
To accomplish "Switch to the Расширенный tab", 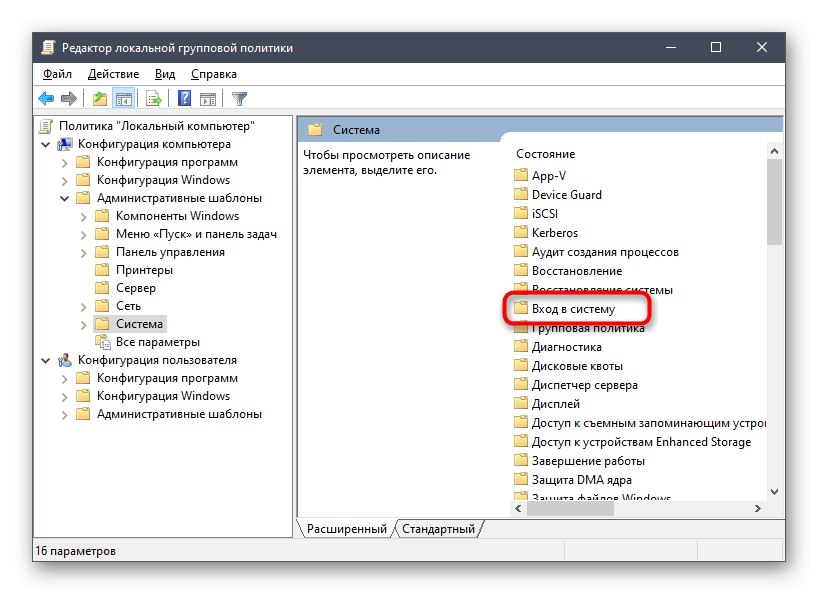I will tap(347, 529).
